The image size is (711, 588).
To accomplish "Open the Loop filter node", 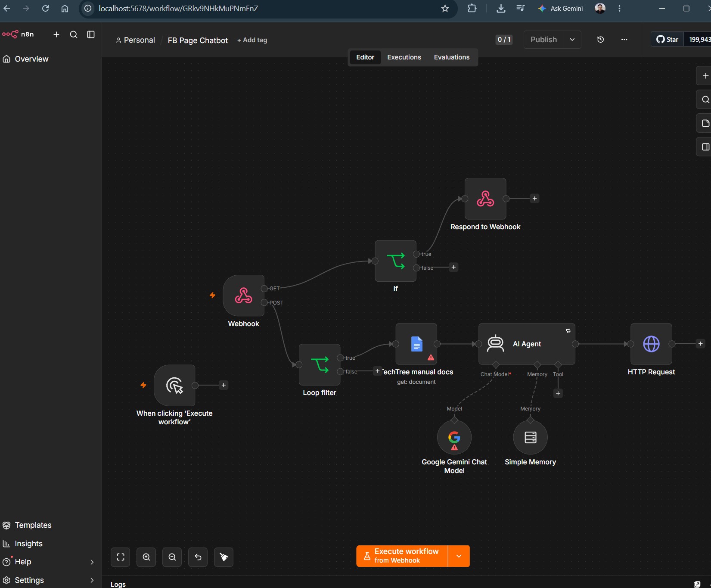I will [320, 364].
